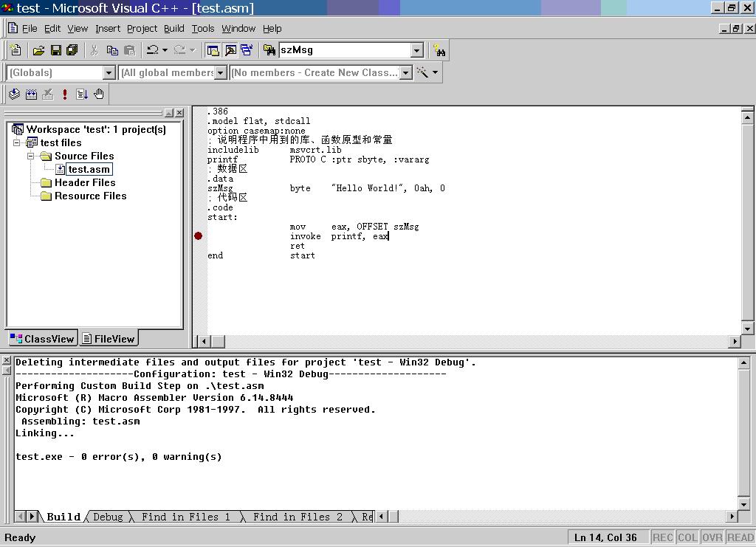Click the Stop Build icon
This screenshot has width=756, height=547.
48,94
